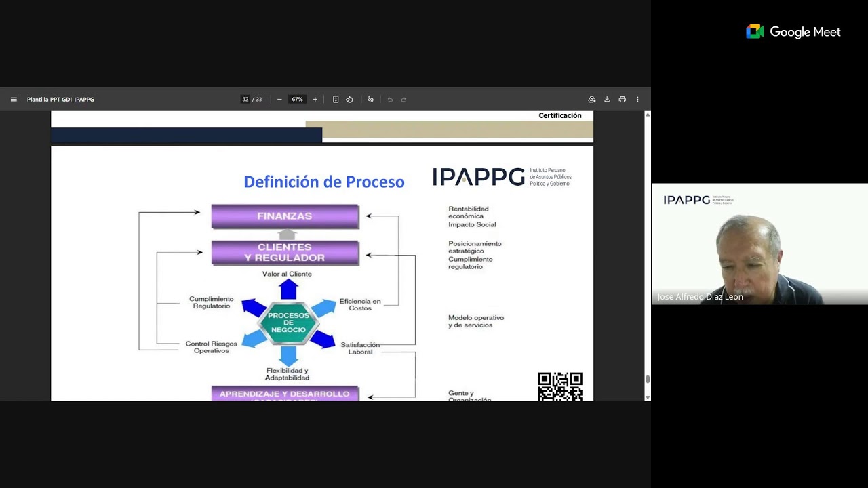Click the QR code on the slide
Screen dimensions: 868x488
click(560, 387)
